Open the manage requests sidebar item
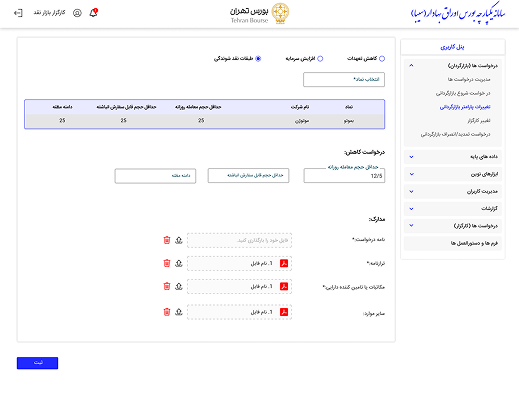 pyautogui.click(x=469, y=79)
